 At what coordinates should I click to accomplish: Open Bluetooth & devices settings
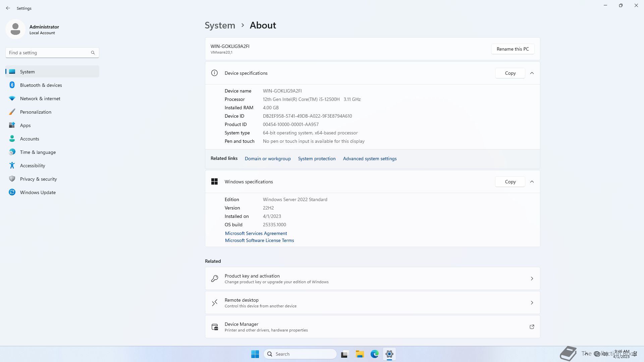click(x=52, y=85)
